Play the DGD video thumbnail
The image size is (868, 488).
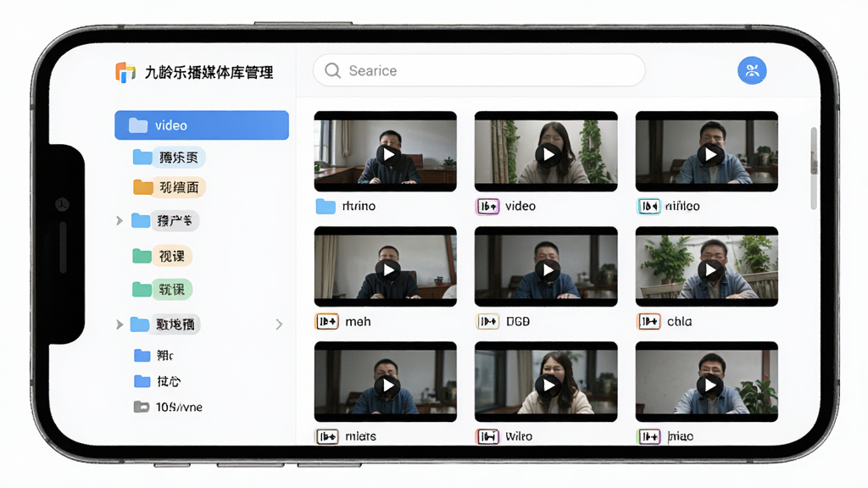coord(547,270)
